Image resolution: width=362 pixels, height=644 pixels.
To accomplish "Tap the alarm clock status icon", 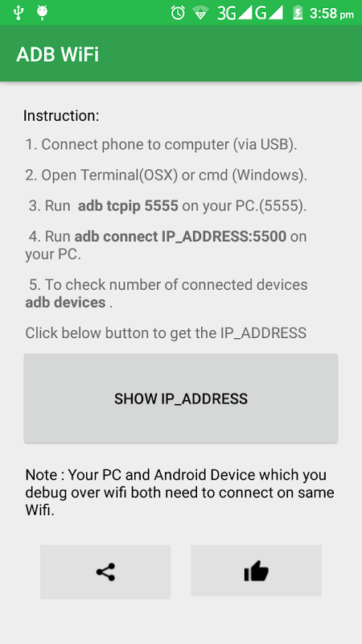I will click(178, 13).
